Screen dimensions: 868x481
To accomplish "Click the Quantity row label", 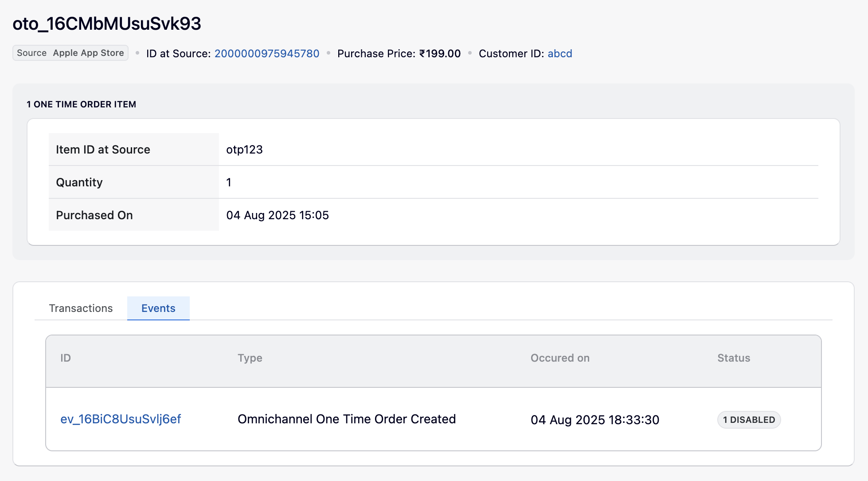I will point(79,182).
